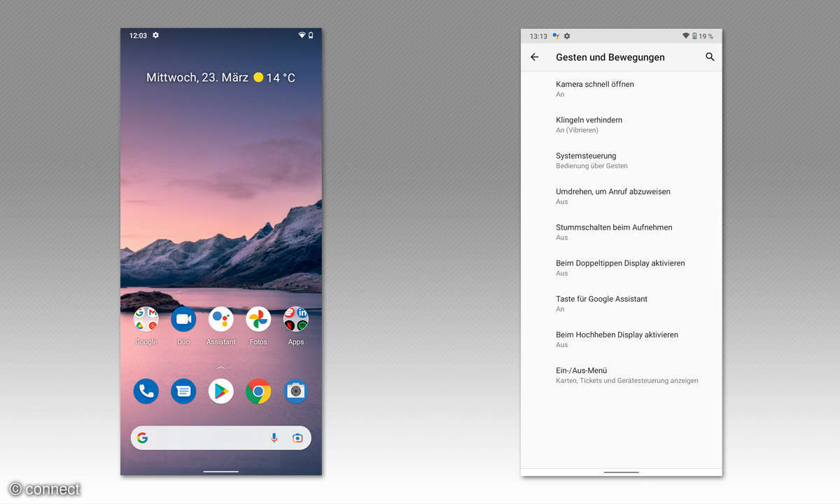Launch the Google Play Store

(221, 391)
